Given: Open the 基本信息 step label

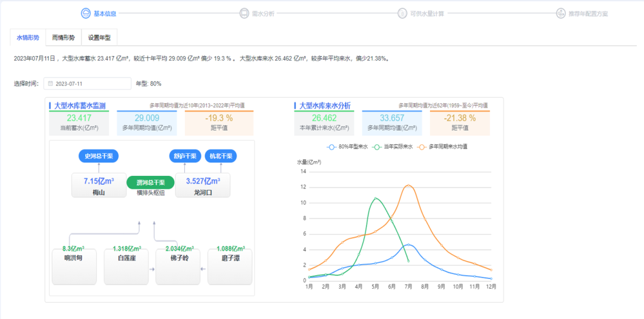Looking at the screenshot, I should coord(105,14).
